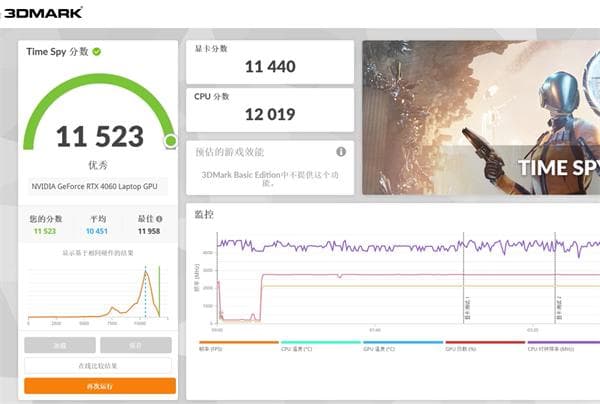Image resolution: width=600 pixels, height=404 pixels.
Task: Click the green 您的分数 value 11 523
Action: coord(45,231)
